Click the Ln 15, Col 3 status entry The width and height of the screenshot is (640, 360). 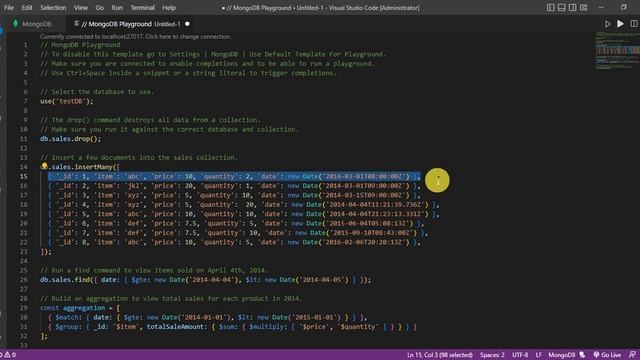[x=440, y=355]
